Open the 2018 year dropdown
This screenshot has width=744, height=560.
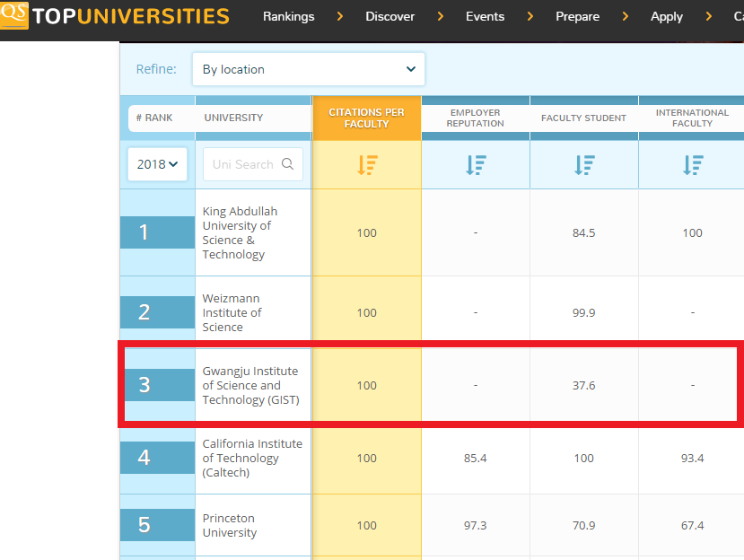point(157,164)
